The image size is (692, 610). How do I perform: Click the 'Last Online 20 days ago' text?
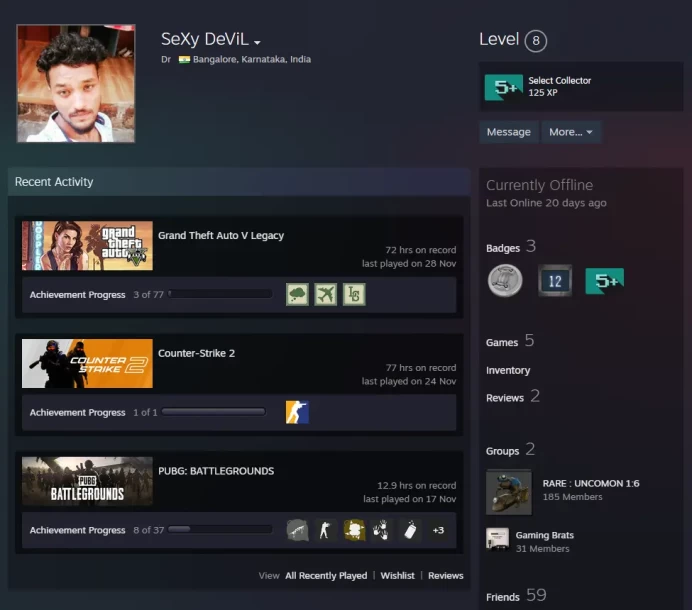pyautogui.click(x=546, y=203)
